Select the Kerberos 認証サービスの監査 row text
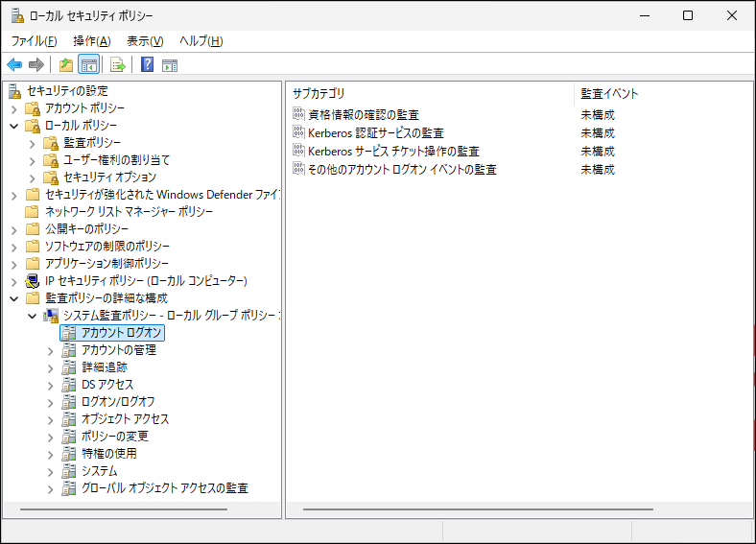Image resolution: width=756 pixels, height=544 pixels. point(375,133)
